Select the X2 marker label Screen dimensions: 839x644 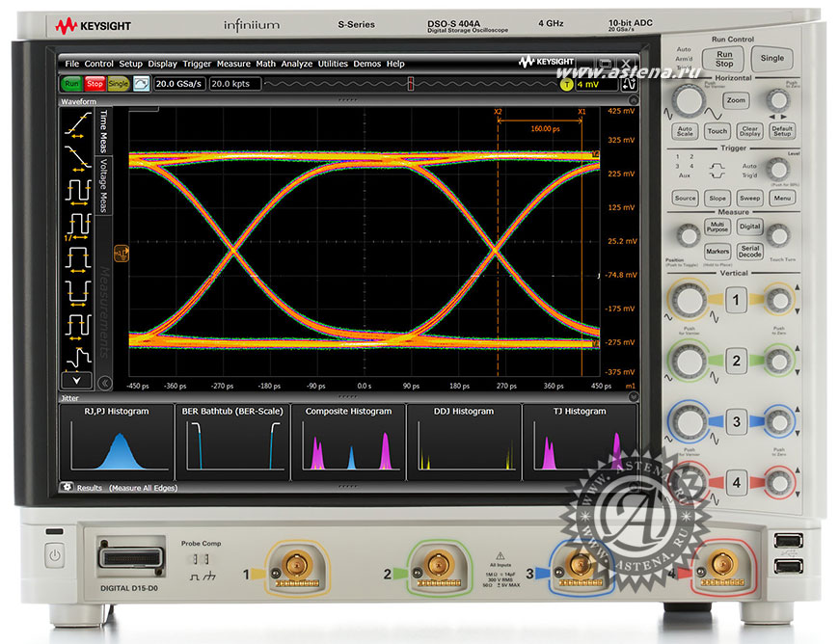[498, 112]
